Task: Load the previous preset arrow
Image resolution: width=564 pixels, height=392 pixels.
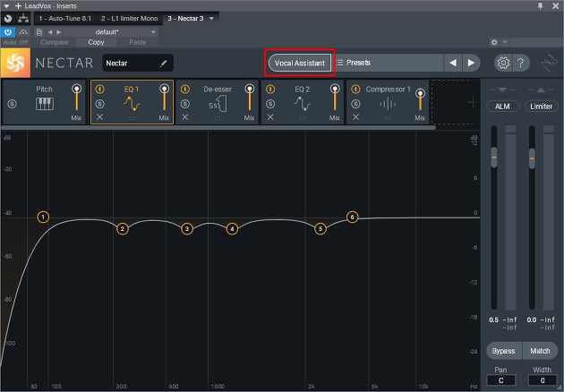Action: [x=453, y=63]
